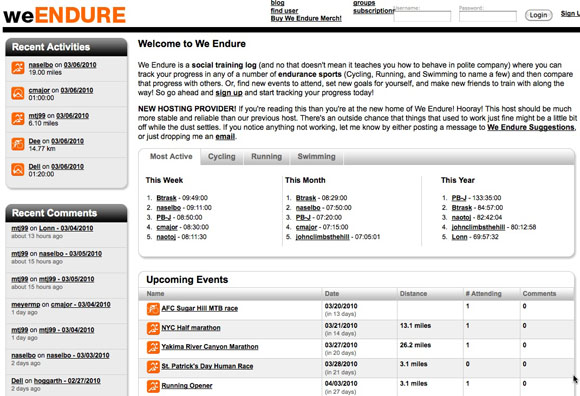Click the running icon beside naselbo's activity
The width and height of the screenshot is (580, 396).
point(18,68)
